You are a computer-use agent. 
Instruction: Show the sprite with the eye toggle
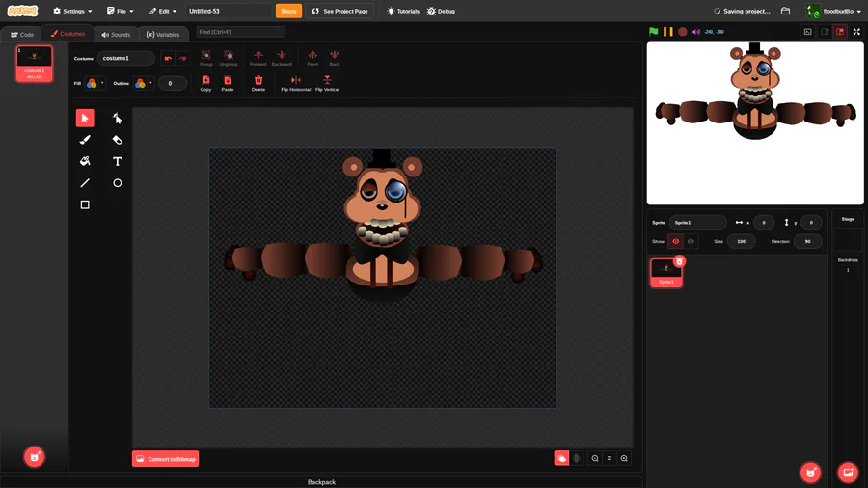(x=675, y=241)
